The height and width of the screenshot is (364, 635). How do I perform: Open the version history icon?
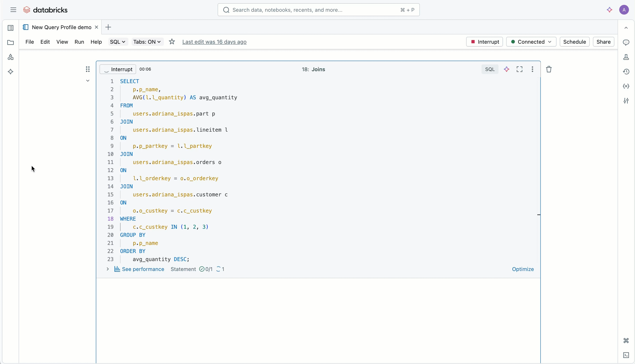[626, 72]
